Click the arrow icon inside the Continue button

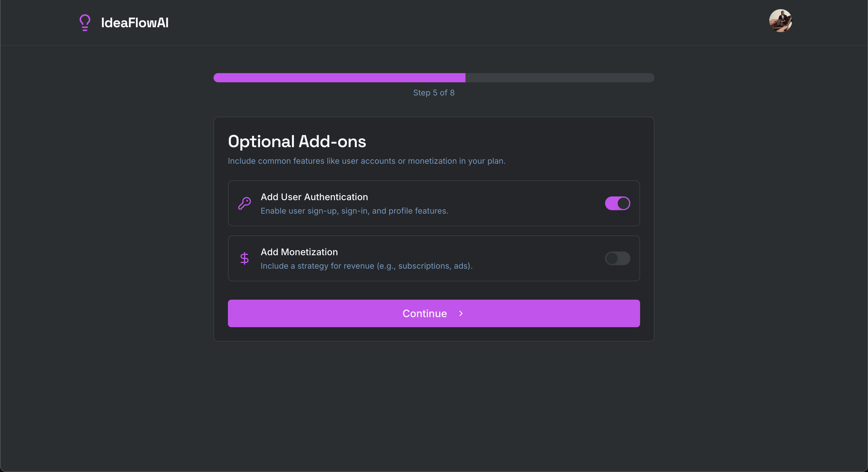coord(461,313)
